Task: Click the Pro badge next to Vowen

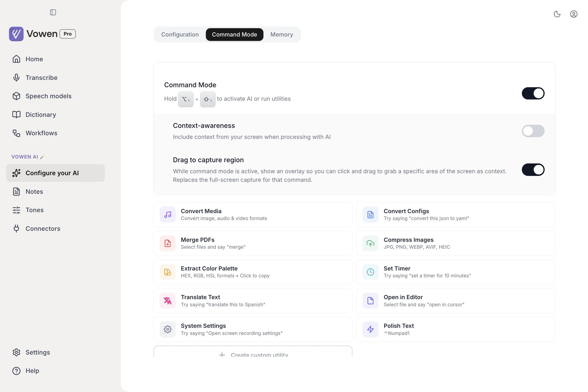Action: (68, 34)
